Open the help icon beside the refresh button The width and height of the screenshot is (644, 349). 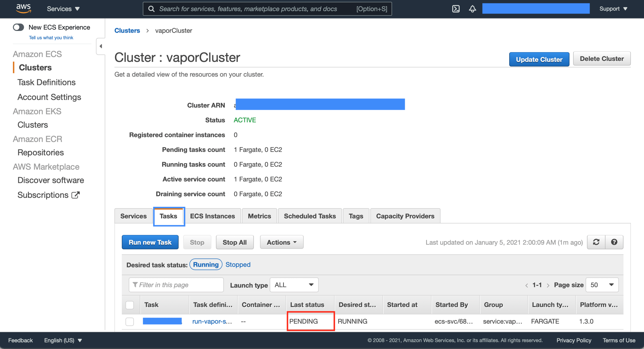tap(614, 242)
